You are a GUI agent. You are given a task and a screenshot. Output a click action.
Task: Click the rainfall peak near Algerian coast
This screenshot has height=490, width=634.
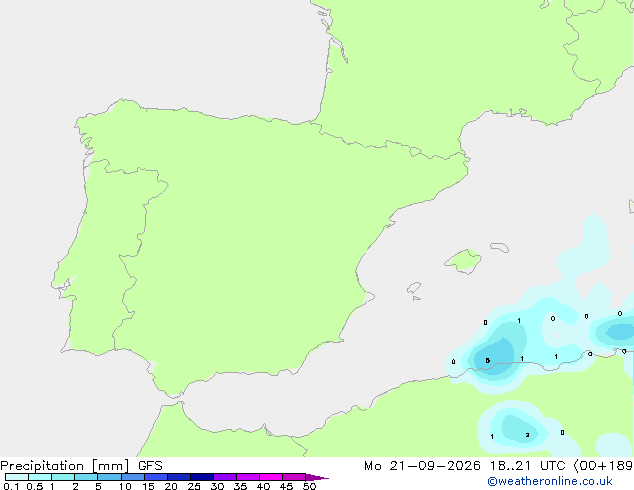[488, 360]
